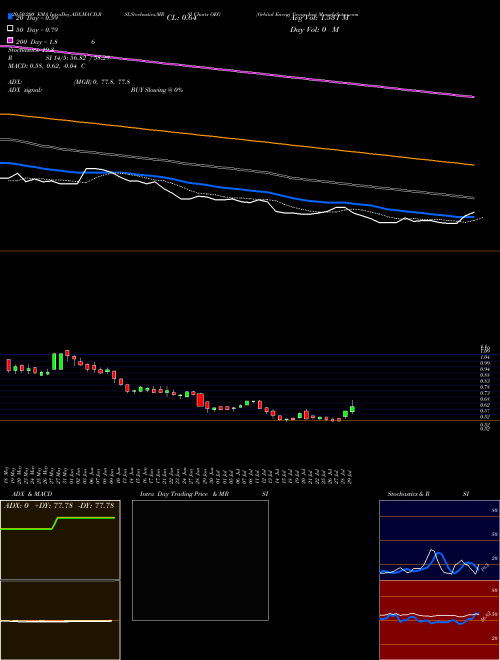The width and height of the screenshot is (500, 660).
Task: Click the RSI 14/5 values readout
Action: (78, 58)
